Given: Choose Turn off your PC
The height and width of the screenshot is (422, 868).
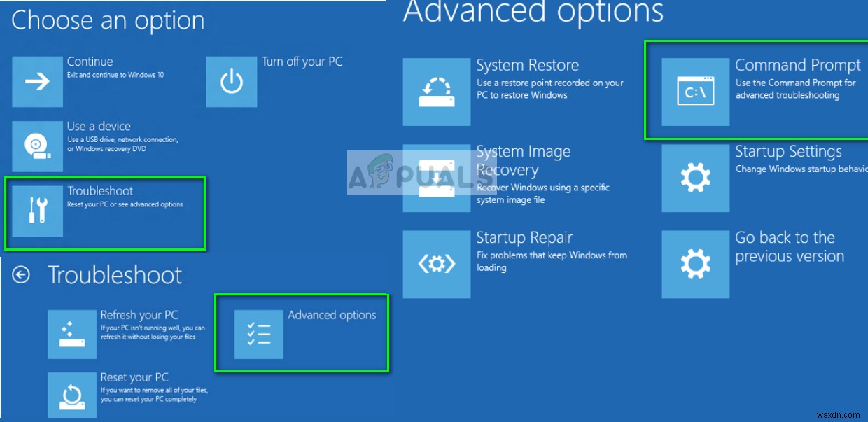Looking at the screenshot, I should click(x=302, y=62).
